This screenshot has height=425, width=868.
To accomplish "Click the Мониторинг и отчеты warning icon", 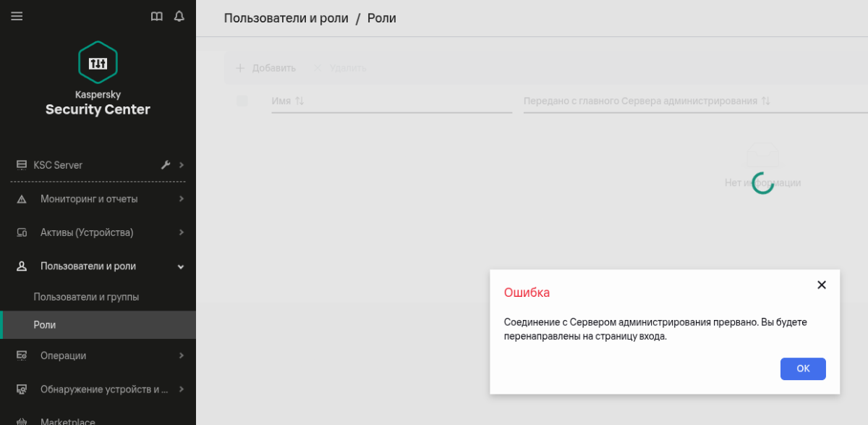I will tap(22, 199).
